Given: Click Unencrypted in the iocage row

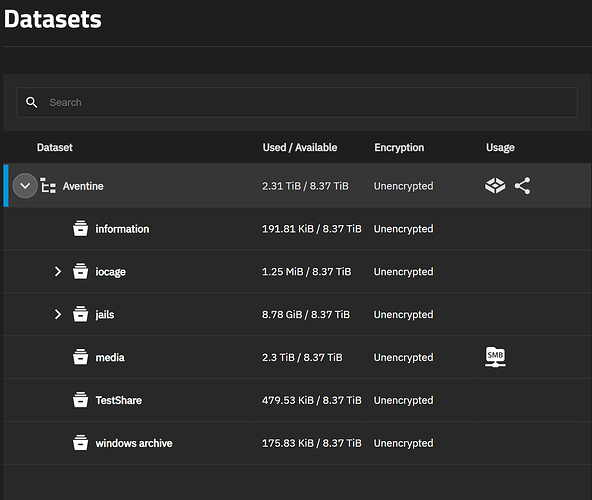Looking at the screenshot, I should (x=404, y=272).
